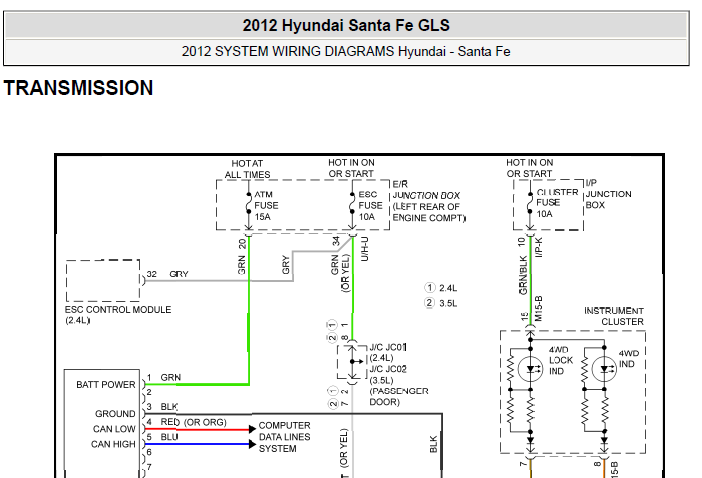Click the BATT POWER pin label
The width and height of the screenshot is (702, 478).
106,385
